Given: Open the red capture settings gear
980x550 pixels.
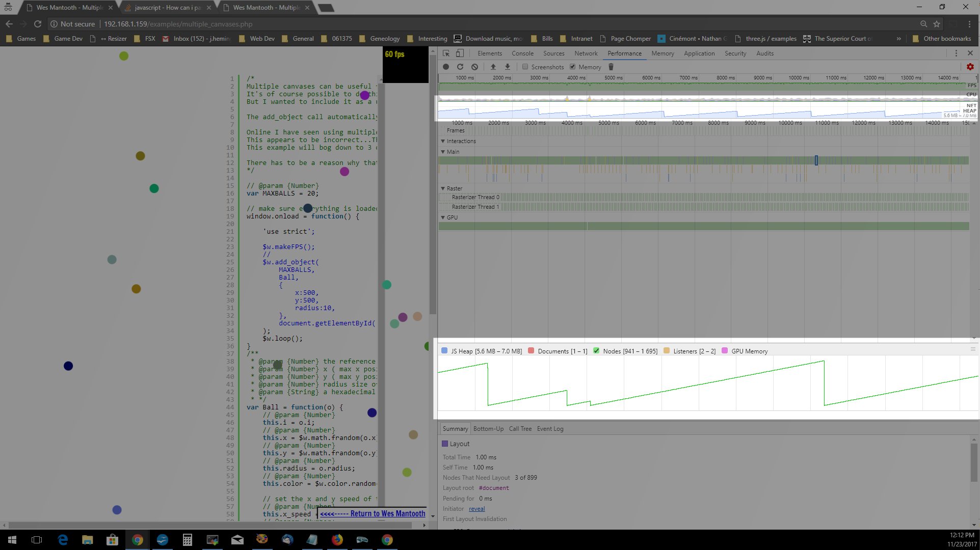Looking at the screenshot, I should 970,67.
